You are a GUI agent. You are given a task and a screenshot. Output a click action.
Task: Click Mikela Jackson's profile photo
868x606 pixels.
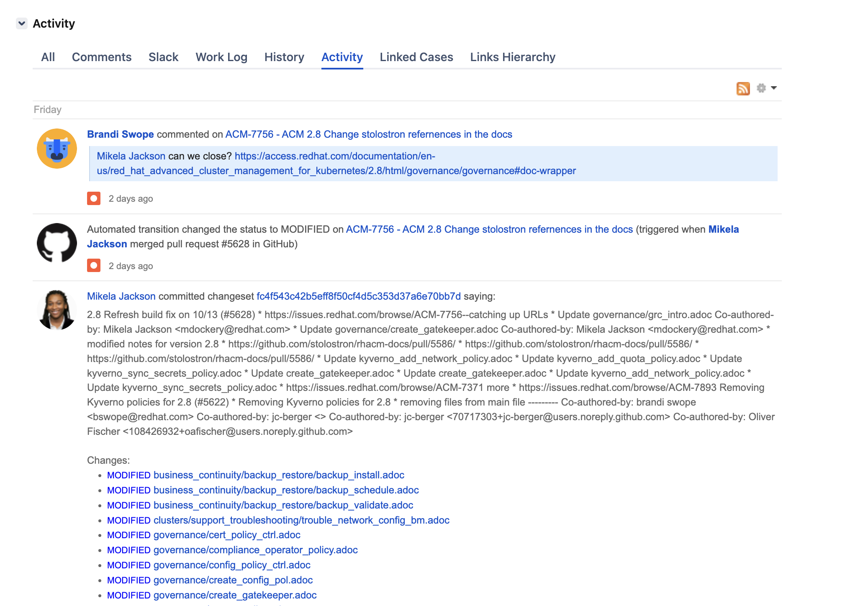(57, 310)
